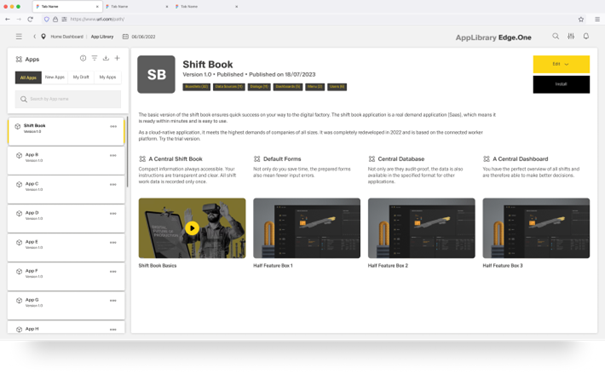
Task: Click the Menu tag chip
Action: tap(315, 87)
